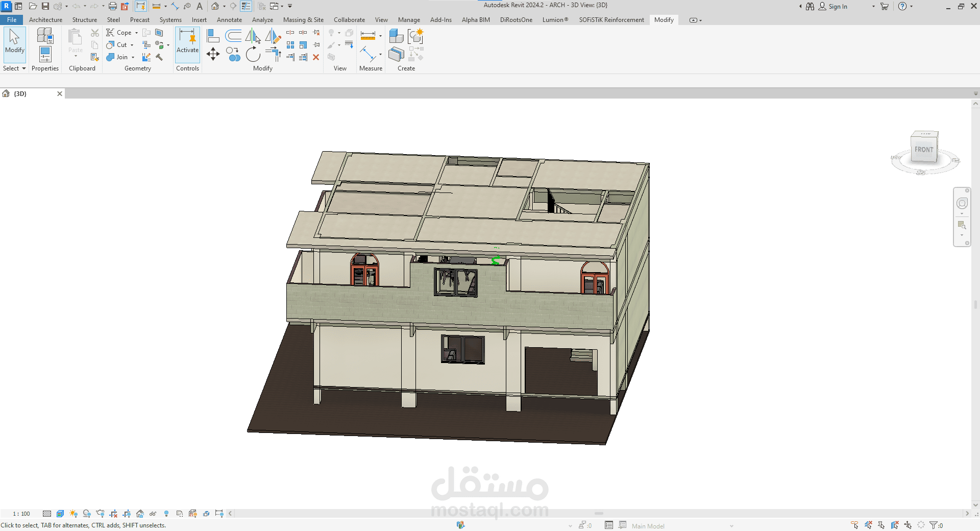Select Mirror - Draw Axis tool

click(273, 36)
